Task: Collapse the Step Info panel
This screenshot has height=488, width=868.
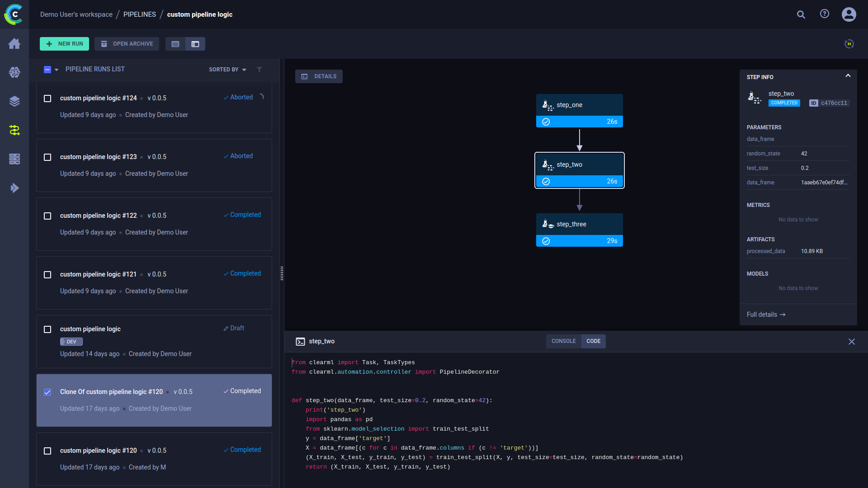Action: 848,76
